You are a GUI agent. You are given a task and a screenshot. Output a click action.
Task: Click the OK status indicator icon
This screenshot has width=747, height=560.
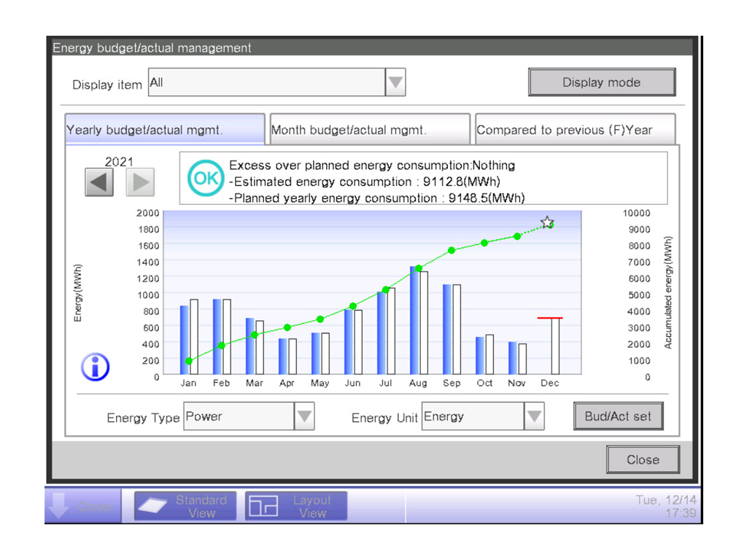204,178
